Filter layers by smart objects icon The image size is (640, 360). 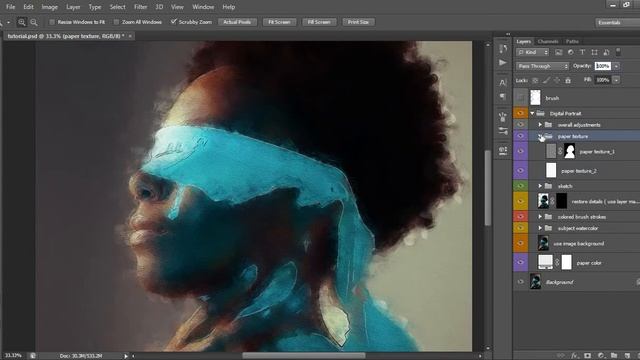point(606,52)
